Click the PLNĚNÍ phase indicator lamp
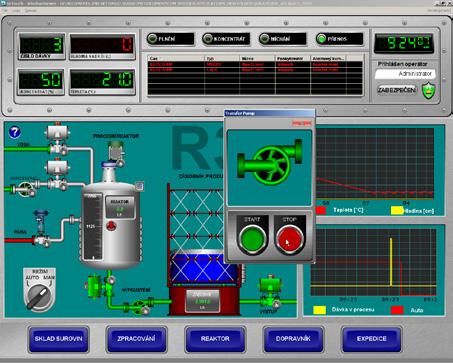The image size is (453, 363). pyautogui.click(x=152, y=39)
